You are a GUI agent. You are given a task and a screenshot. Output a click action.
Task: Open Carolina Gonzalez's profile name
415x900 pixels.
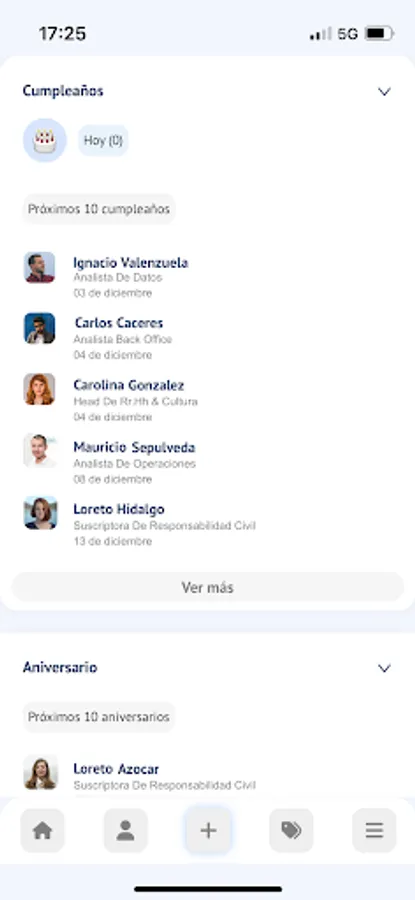click(129, 385)
